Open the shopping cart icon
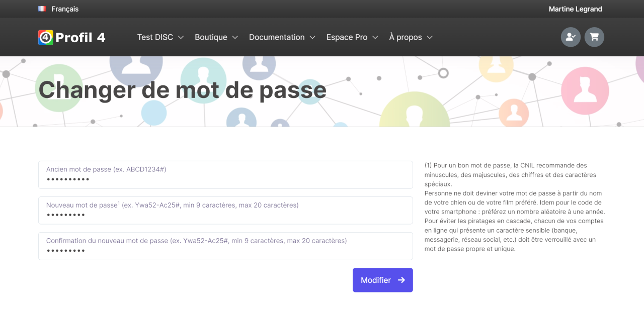The height and width of the screenshot is (309, 644). click(594, 37)
